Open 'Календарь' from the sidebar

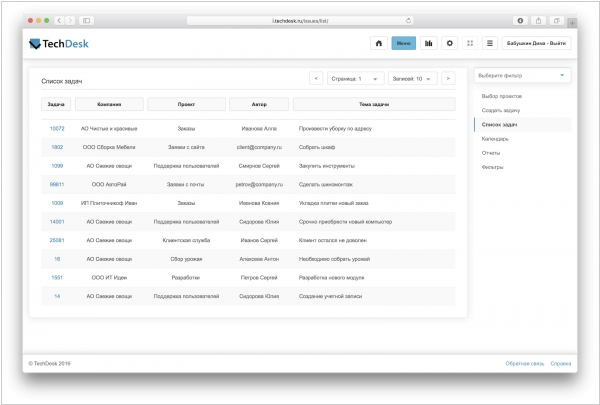pyautogui.click(x=497, y=139)
